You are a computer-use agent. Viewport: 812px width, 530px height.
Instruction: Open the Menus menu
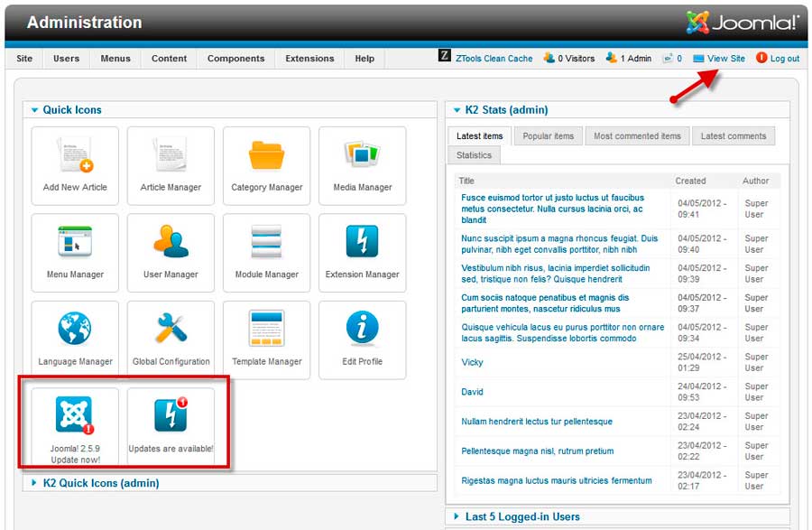click(115, 59)
